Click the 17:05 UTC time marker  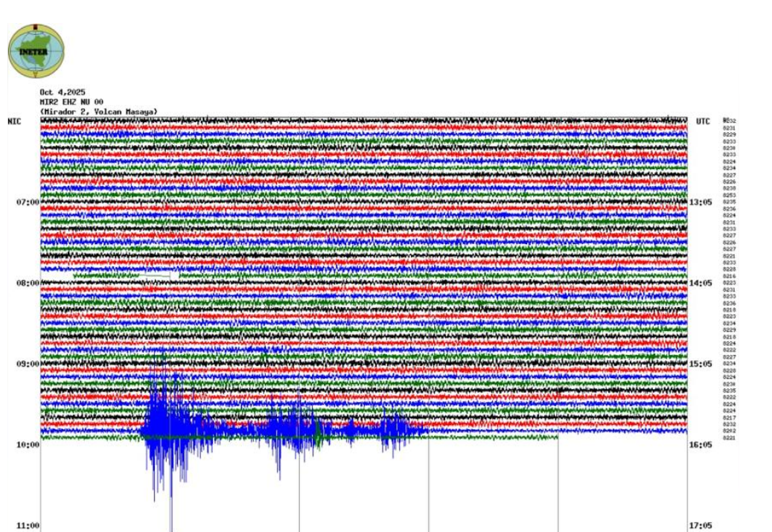click(x=701, y=526)
